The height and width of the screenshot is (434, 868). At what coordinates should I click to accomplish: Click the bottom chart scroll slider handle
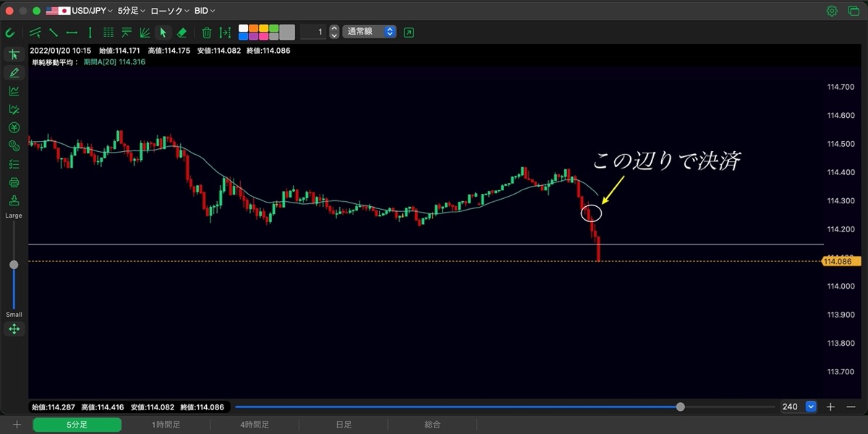[x=680, y=407]
